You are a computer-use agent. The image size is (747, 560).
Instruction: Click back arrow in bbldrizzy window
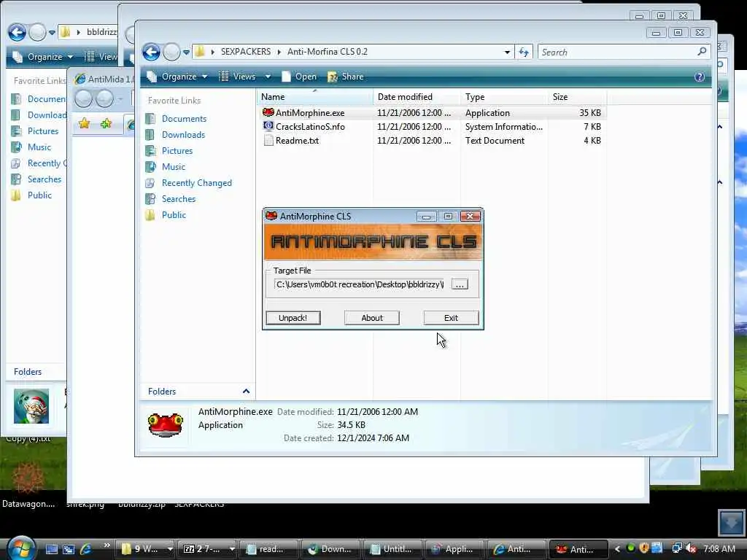pos(18,32)
